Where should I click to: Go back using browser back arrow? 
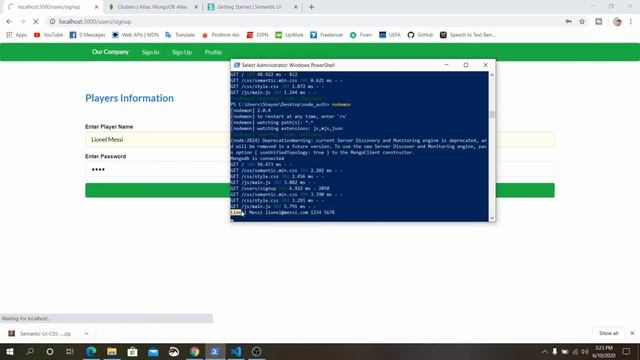9,22
